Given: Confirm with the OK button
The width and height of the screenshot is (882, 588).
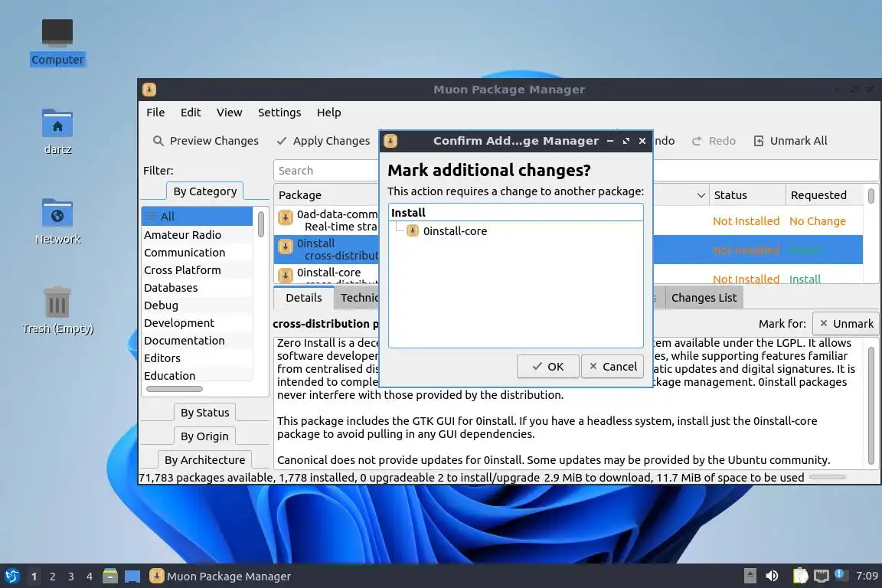Looking at the screenshot, I should pyautogui.click(x=548, y=366).
